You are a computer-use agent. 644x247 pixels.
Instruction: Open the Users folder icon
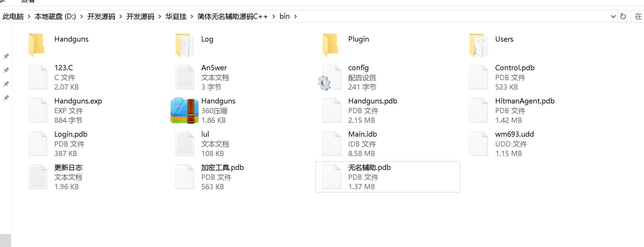click(479, 45)
